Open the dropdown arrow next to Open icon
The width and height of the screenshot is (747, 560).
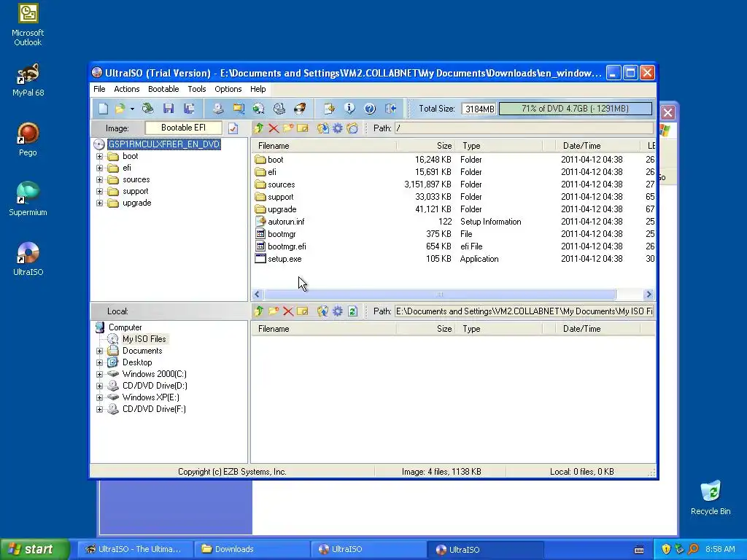click(132, 109)
